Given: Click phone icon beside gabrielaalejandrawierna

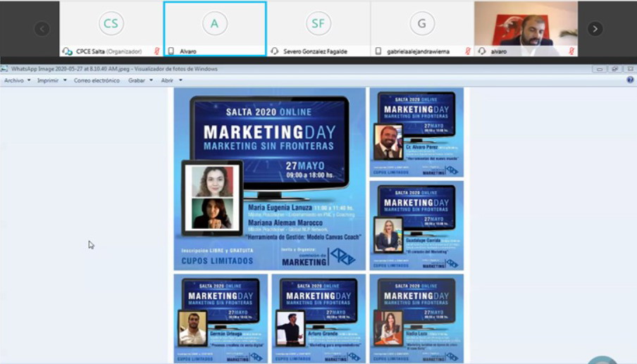Looking at the screenshot, I should pos(378,51).
